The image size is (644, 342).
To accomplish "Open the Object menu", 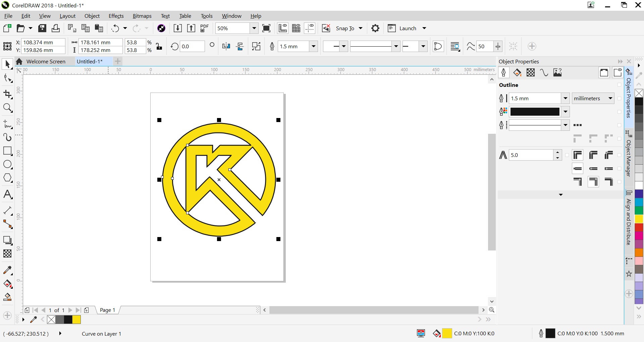I will pyautogui.click(x=92, y=16).
